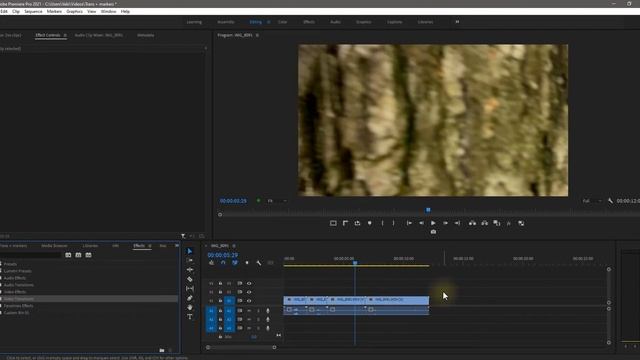
Task: Click Mark In in the Program Monitor
Action: pos(382,223)
